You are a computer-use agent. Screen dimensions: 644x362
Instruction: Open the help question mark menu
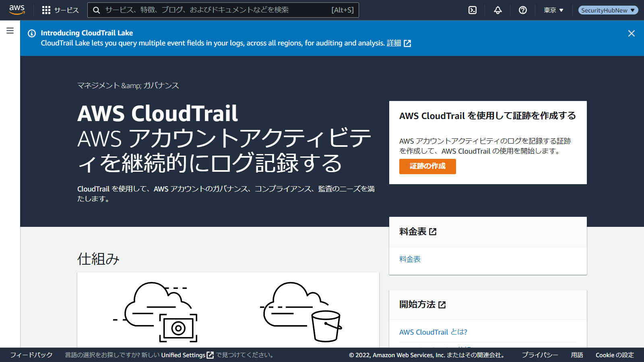(523, 10)
